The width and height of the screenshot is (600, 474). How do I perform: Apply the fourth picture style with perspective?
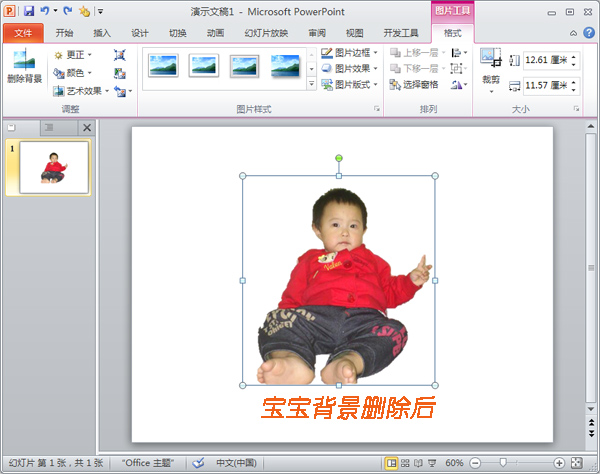tap(285, 66)
